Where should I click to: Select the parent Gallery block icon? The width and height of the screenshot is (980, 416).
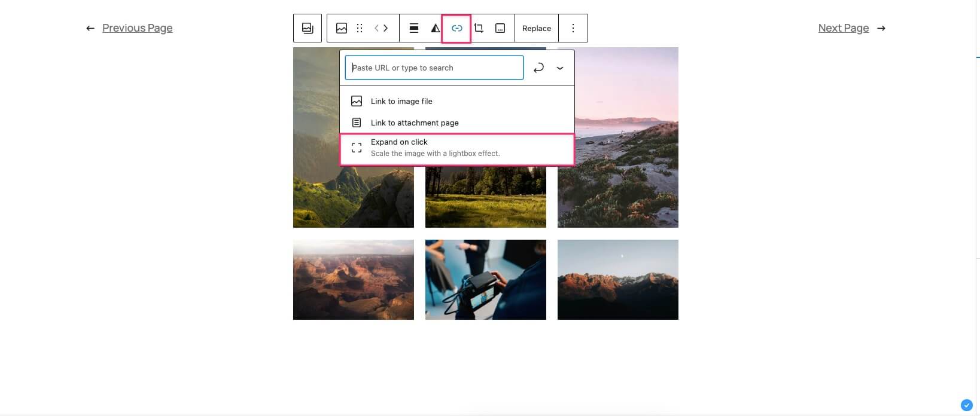(x=308, y=28)
